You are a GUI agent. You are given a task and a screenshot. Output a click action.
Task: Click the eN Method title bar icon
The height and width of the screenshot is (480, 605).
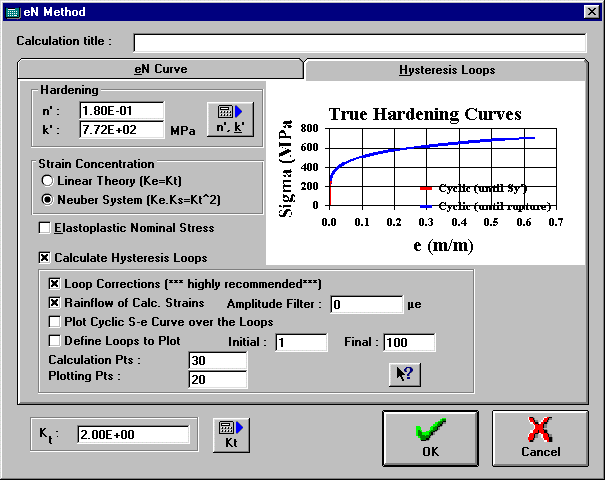click(12, 12)
